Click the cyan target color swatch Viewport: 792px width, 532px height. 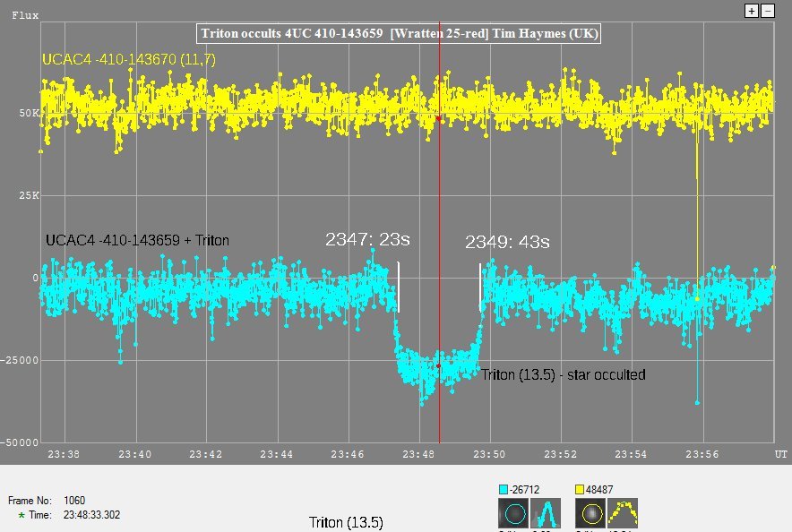(x=504, y=489)
